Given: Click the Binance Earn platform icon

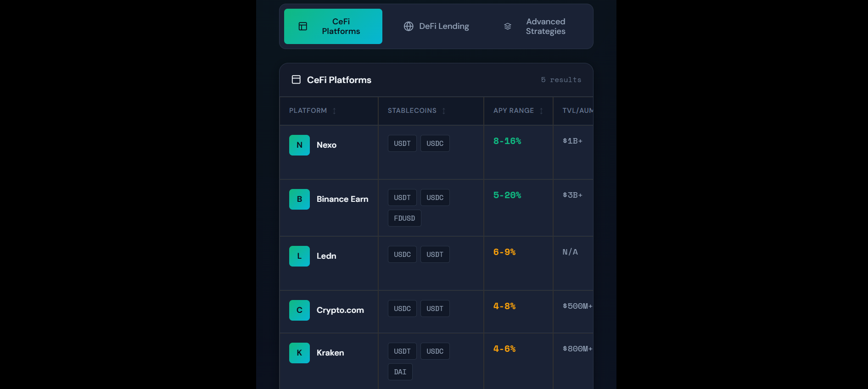Looking at the screenshot, I should (x=299, y=199).
